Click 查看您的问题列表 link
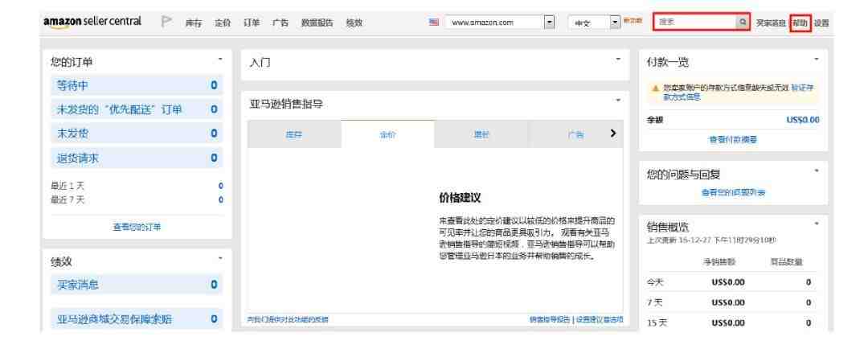 click(x=733, y=192)
